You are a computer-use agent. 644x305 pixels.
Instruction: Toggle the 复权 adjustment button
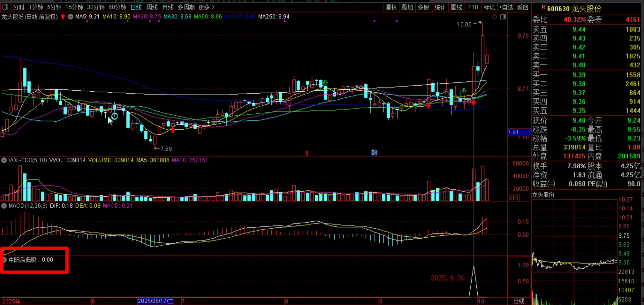(x=391, y=7)
